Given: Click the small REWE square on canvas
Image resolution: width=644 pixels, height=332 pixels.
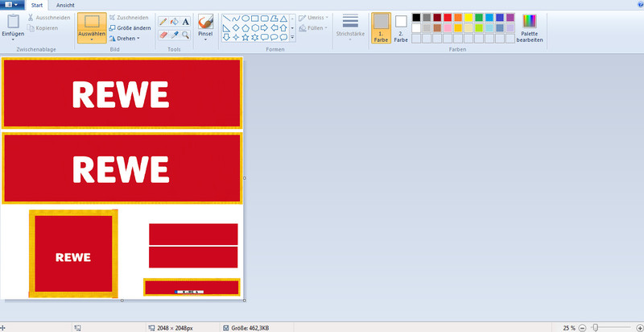Looking at the screenshot, I should pyautogui.click(x=73, y=254).
